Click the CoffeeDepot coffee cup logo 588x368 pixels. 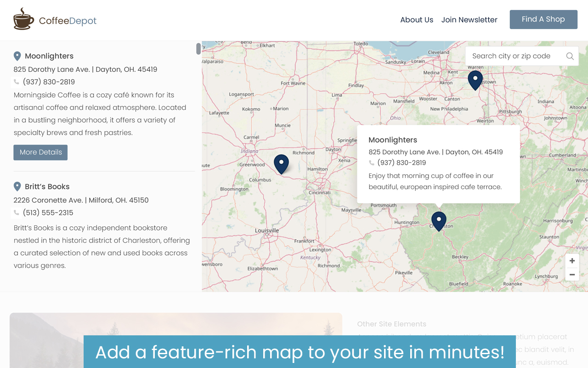(x=23, y=19)
